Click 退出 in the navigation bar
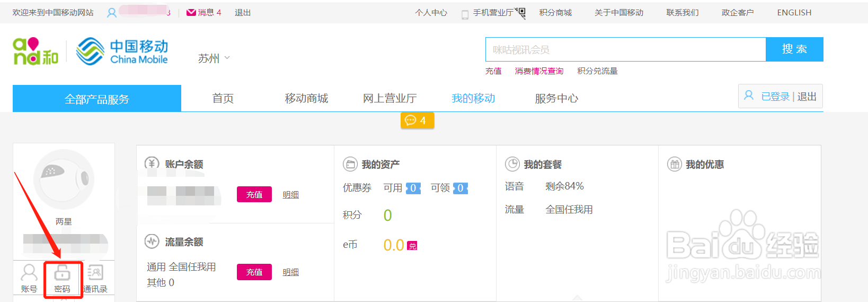868x302 pixels. tap(807, 97)
